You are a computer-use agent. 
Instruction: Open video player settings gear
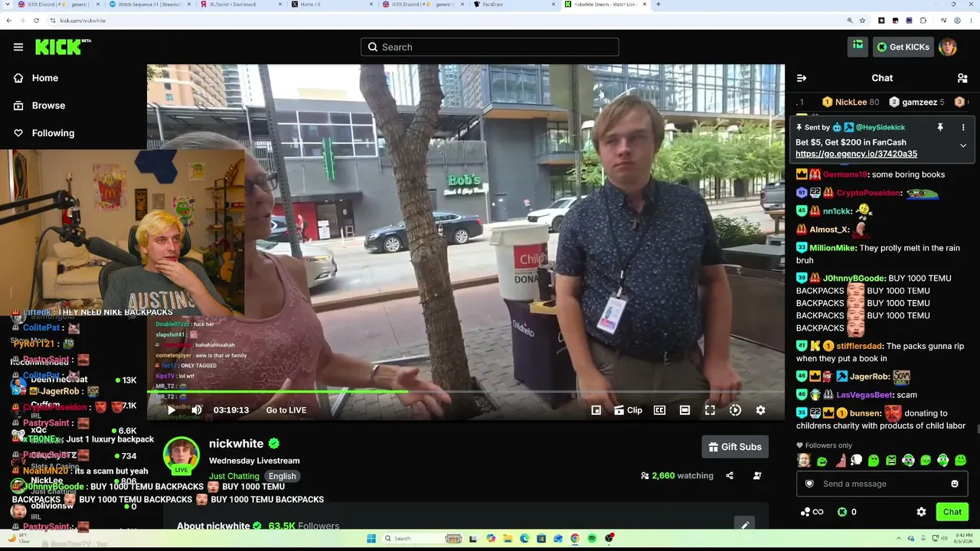pyautogui.click(x=760, y=410)
